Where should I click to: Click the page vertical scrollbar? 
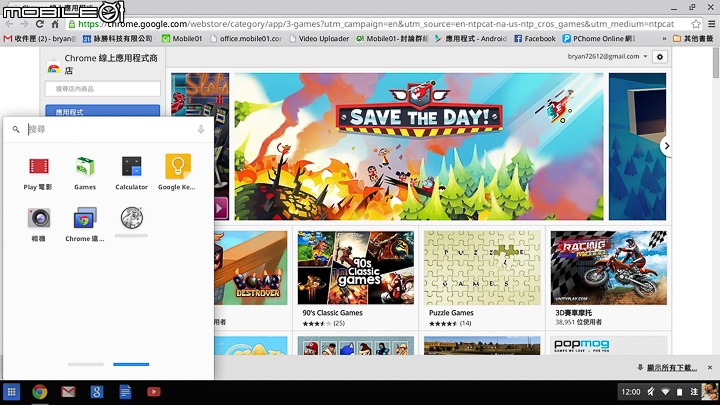(716, 62)
